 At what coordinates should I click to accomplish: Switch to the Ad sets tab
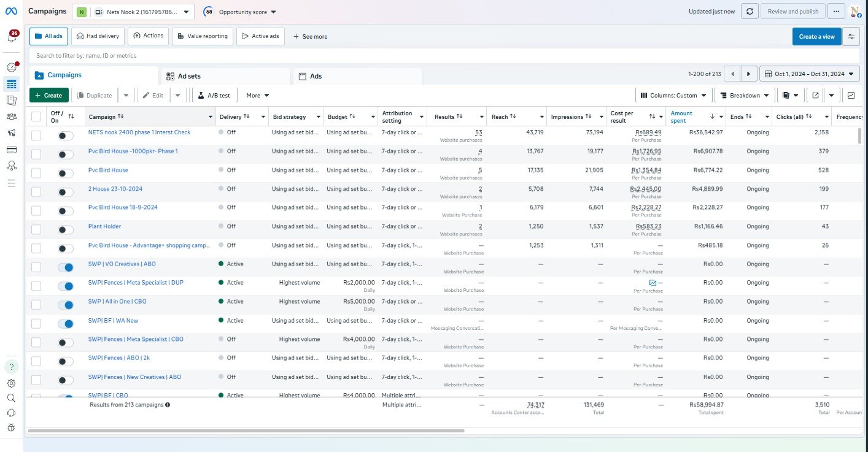(189, 76)
